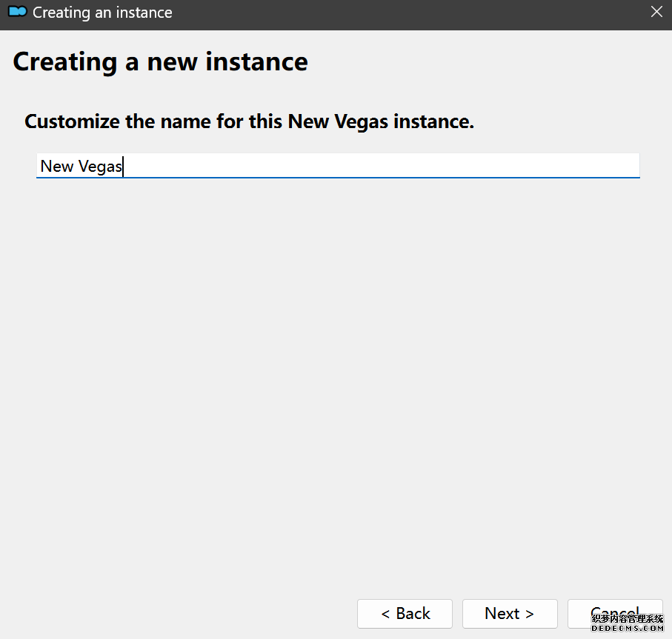Click the Mod Organizer icon in title bar
The height and width of the screenshot is (639, 672).
[17, 12]
